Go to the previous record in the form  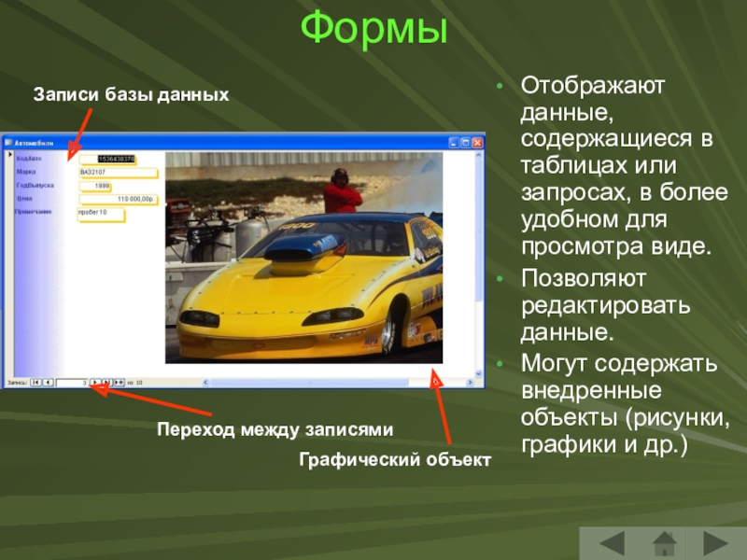click(48, 382)
